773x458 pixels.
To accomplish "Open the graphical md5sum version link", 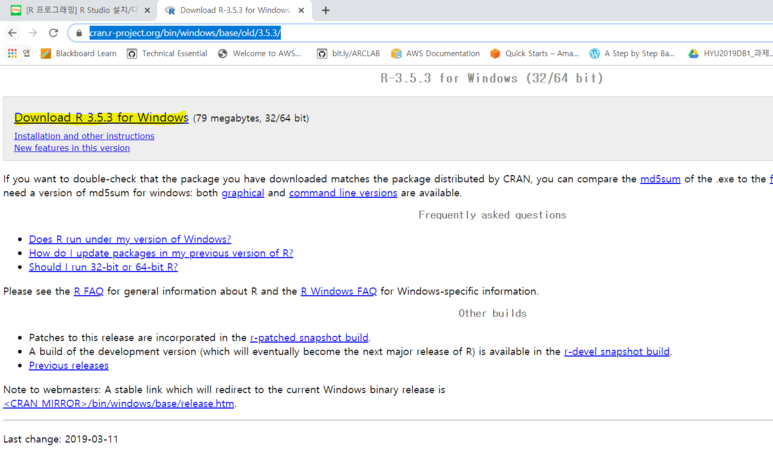I will tap(243, 193).
